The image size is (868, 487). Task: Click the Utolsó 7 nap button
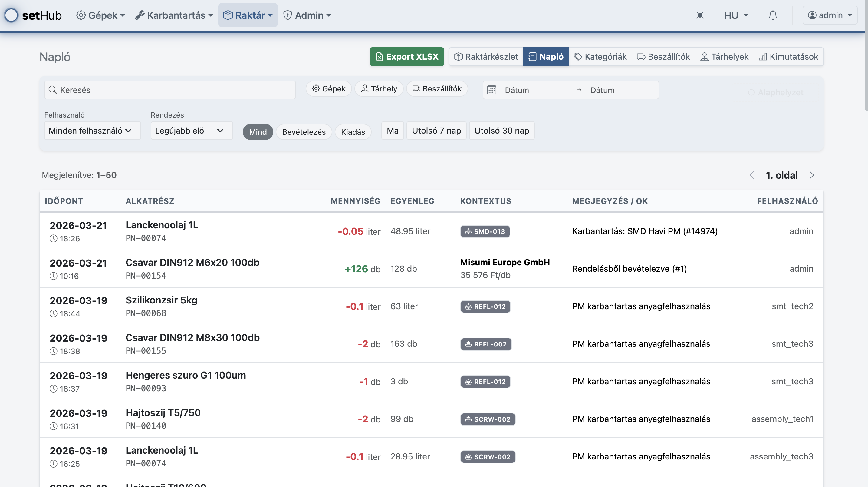(x=436, y=131)
